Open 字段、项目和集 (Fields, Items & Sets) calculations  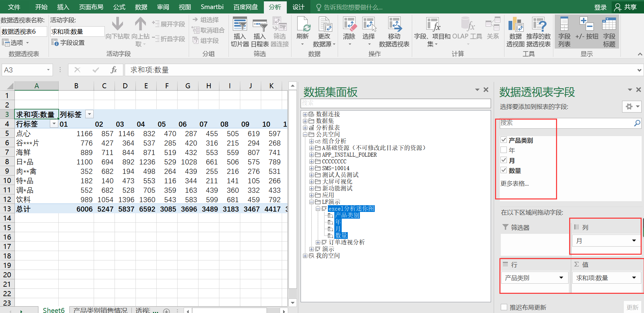coord(432,32)
